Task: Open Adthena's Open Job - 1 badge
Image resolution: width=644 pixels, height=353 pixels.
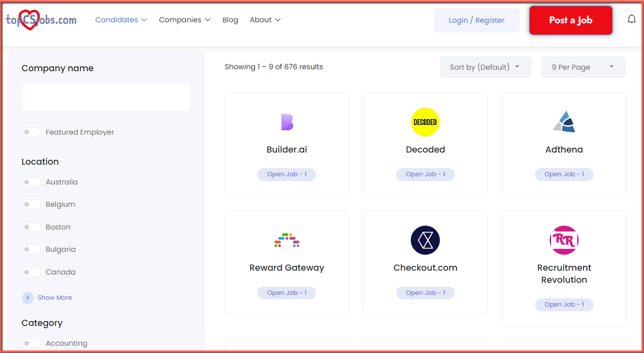Action: pyautogui.click(x=564, y=174)
